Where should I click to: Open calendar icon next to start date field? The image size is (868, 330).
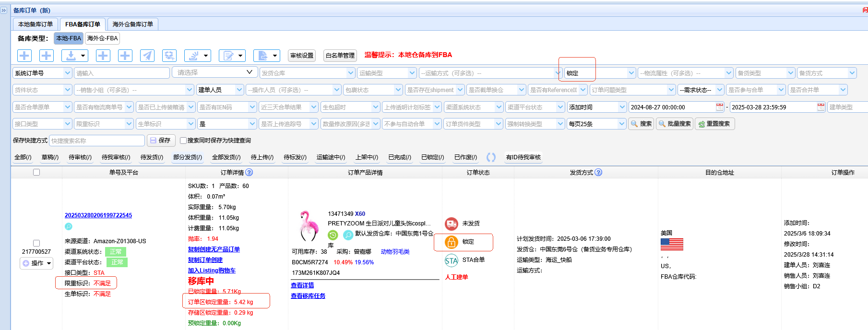(x=720, y=107)
